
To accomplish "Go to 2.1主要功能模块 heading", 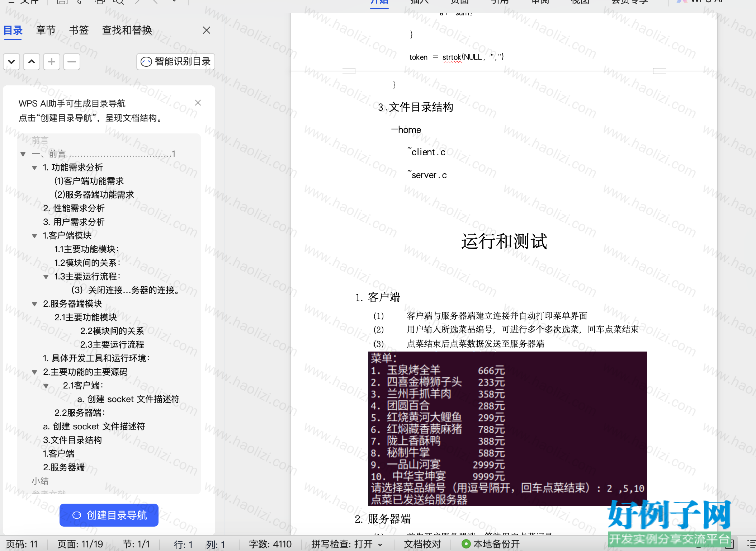I will (86, 317).
